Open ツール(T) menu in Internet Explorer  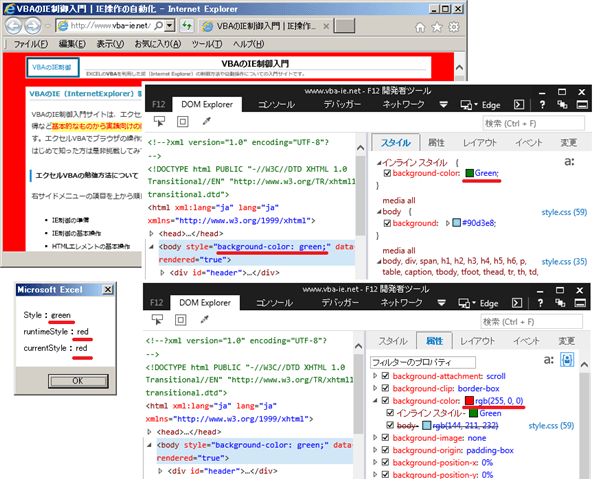click(x=207, y=44)
